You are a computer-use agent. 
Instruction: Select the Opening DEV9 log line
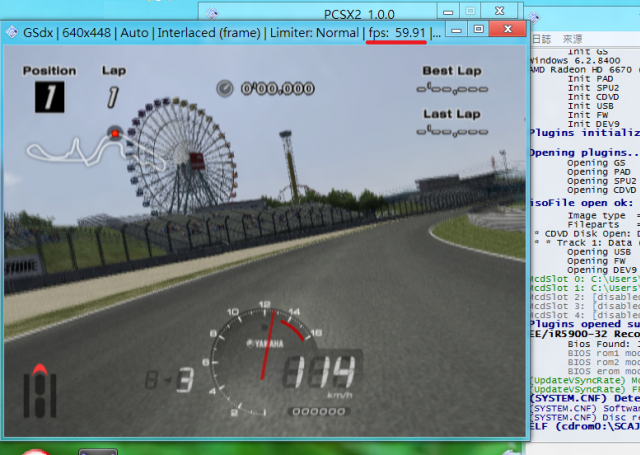click(602, 270)
